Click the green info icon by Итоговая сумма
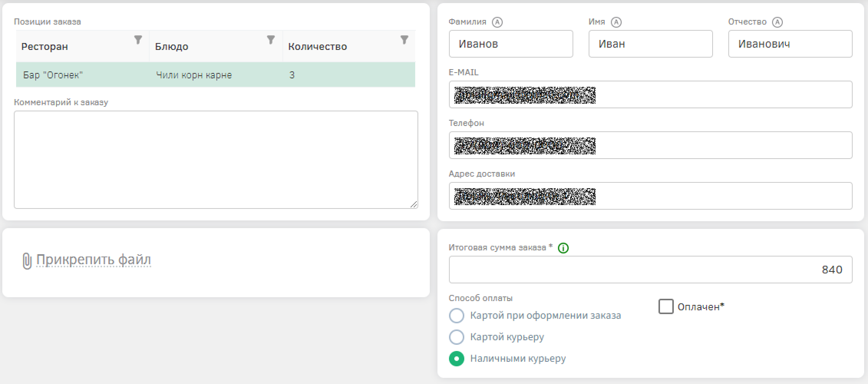The width and height of the screenshot is (868, 384). tap(563, 248)
